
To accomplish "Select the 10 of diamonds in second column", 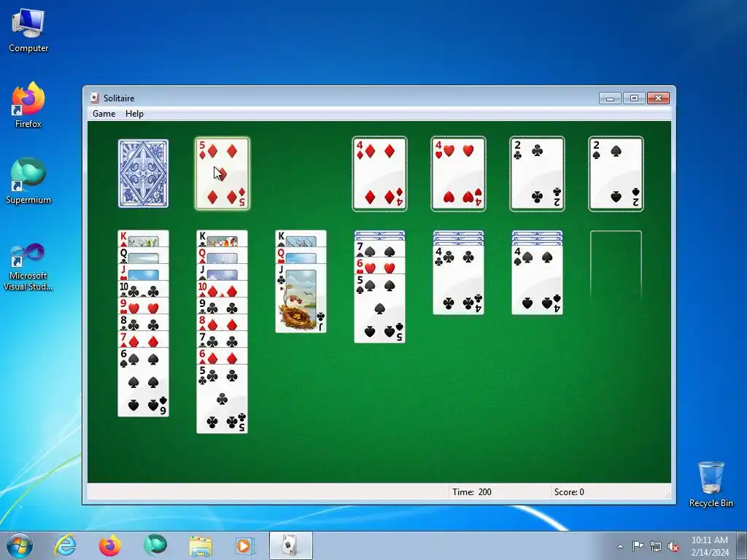I will coord(222,289).
